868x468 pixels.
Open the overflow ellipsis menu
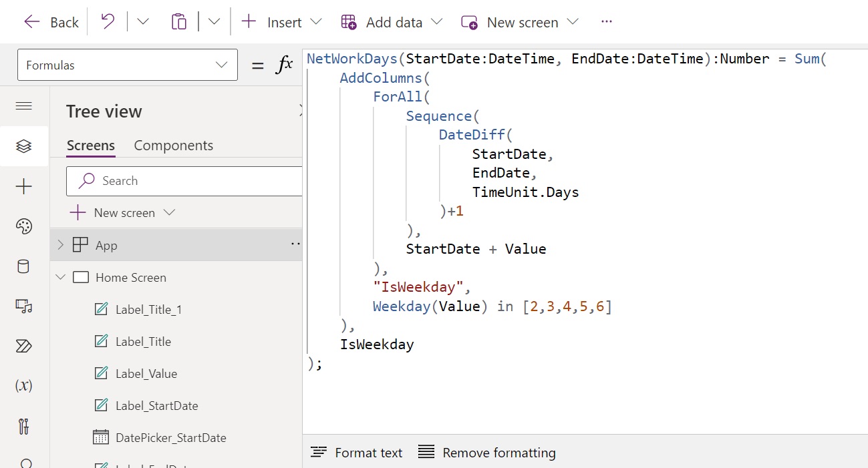[x=606, y=21]
